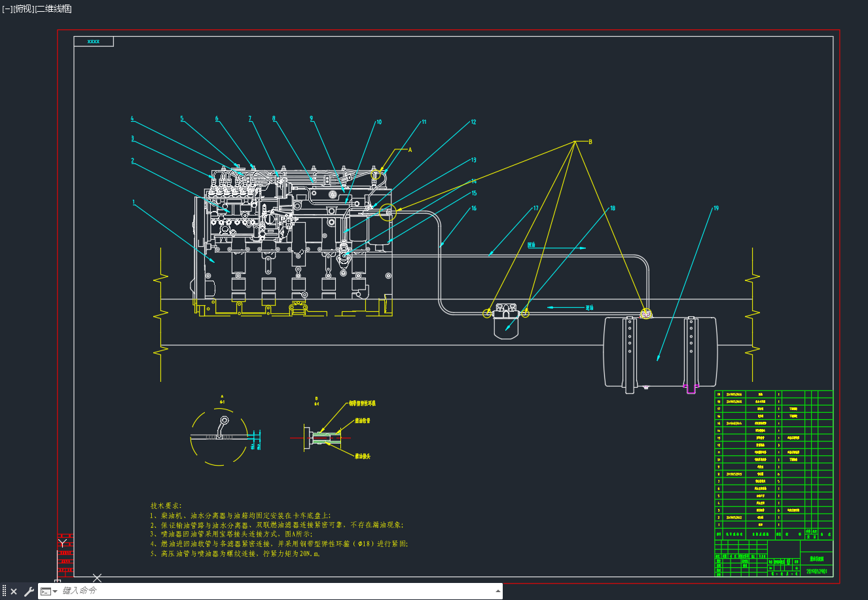Select the 燃油接头 annotation in detail B
Screen dimensions: 868x600
pyautogui.click(x=363, y=456)
